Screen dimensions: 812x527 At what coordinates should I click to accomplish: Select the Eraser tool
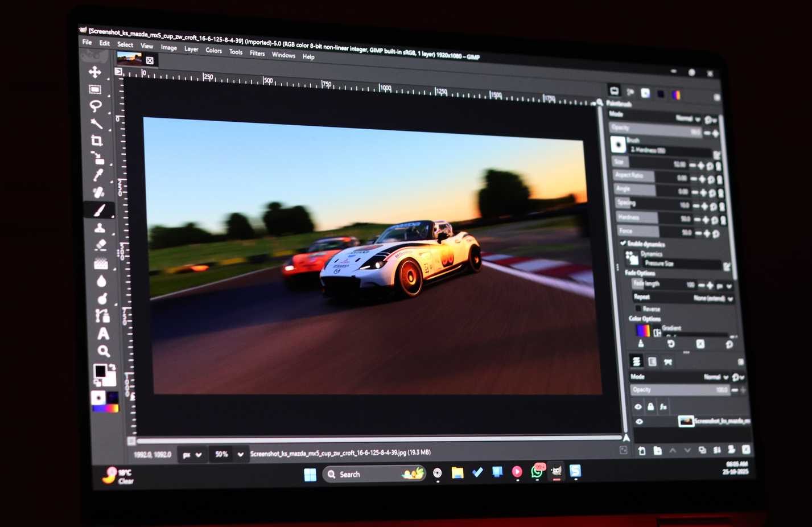click(x=101, y=245)
